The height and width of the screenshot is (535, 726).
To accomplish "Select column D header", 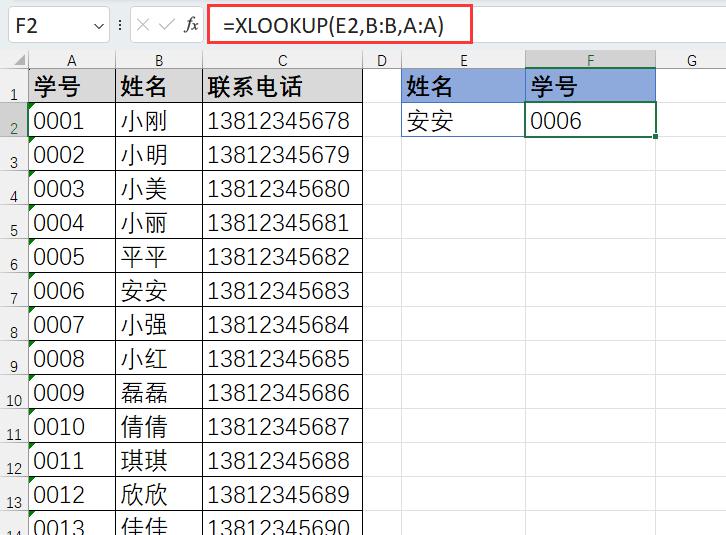I will pyautogui.click(x=382, y=60).
